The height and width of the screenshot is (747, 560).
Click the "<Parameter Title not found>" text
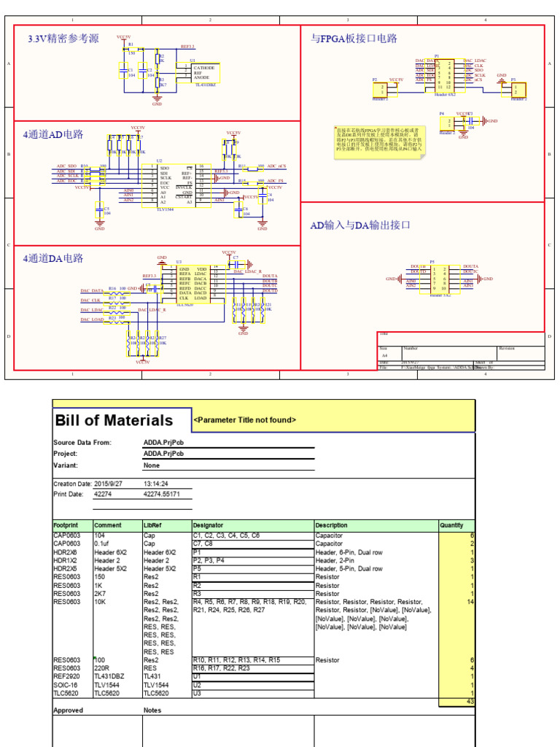(x=245, y=419)
